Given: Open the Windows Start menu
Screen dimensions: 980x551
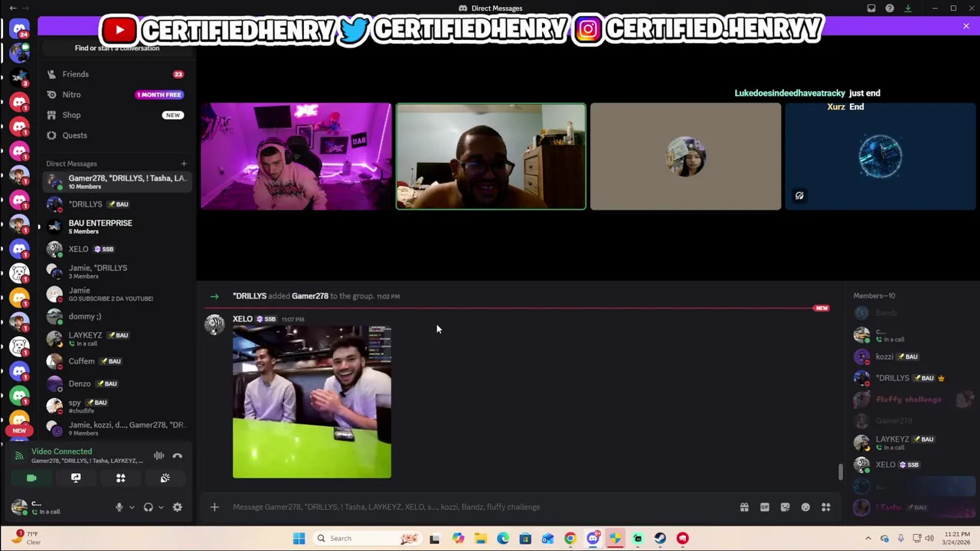Looking at the screenshot, I should coord(299,538).
